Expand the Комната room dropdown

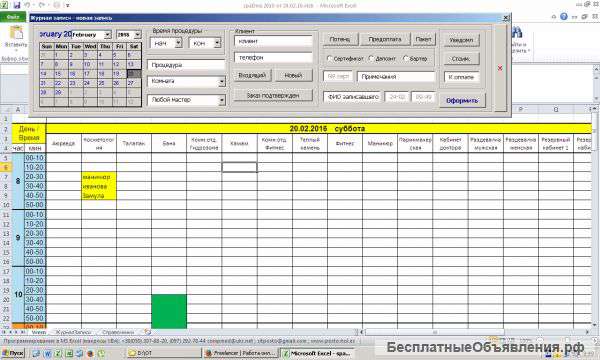pos(222,81)
